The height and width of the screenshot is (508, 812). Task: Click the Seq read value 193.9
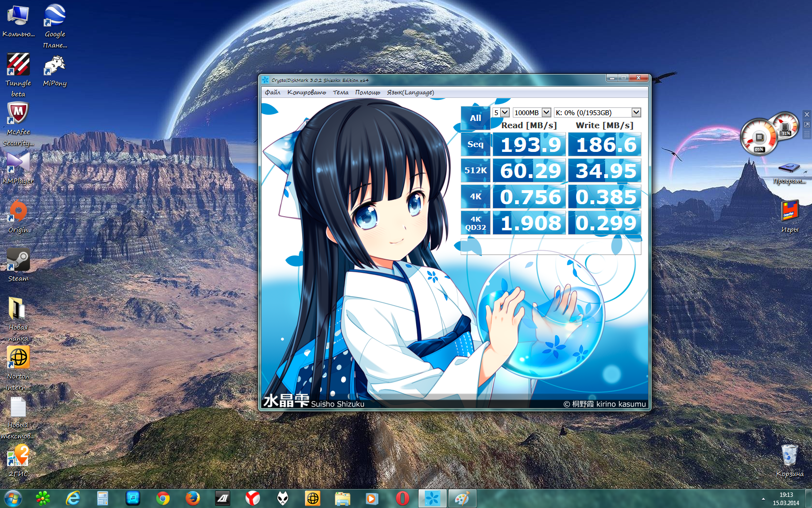529,145
